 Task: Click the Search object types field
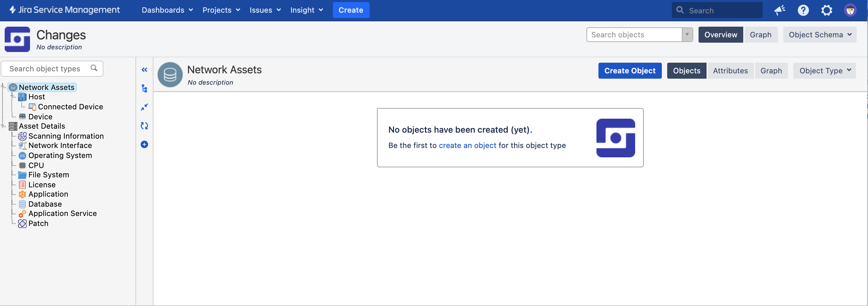[49, 69]
